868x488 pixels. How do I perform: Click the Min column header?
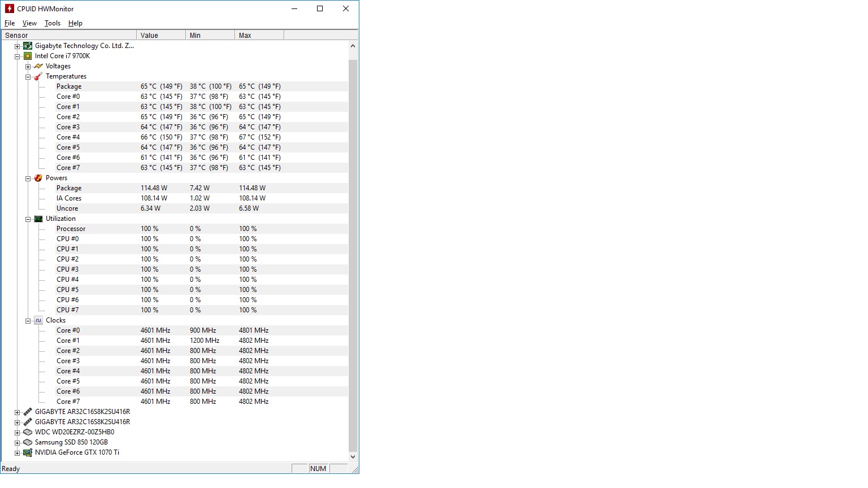[x=210, y=35]
